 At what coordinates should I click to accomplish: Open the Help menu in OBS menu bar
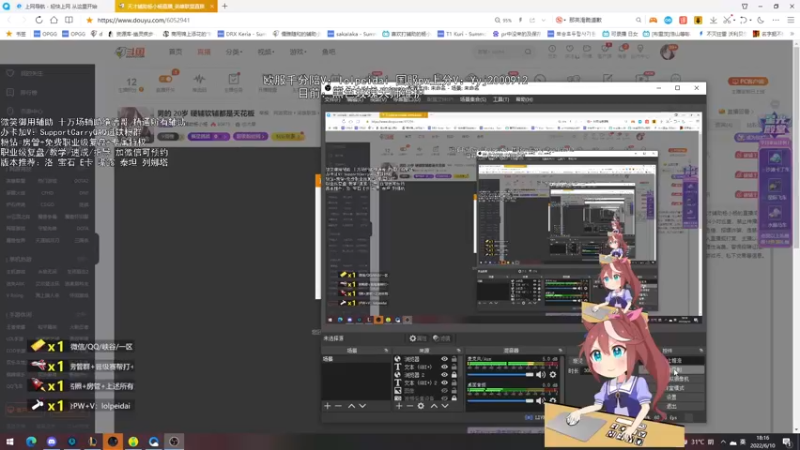pyautogui.click(x=524, y=99)
